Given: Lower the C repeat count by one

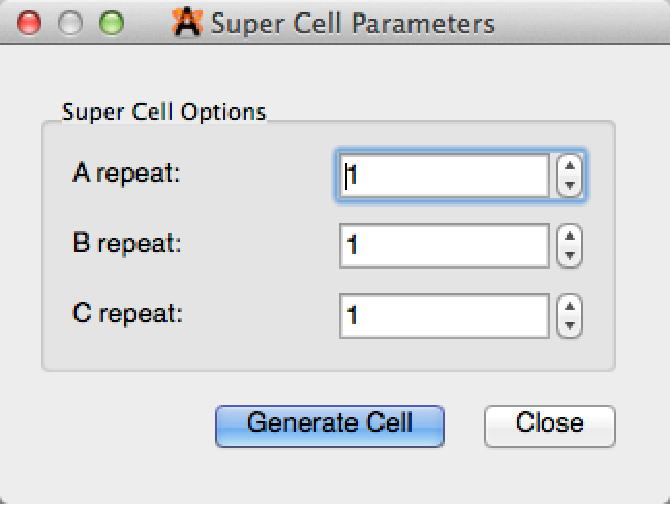Looking at the screenshot, I should (569, 325).
